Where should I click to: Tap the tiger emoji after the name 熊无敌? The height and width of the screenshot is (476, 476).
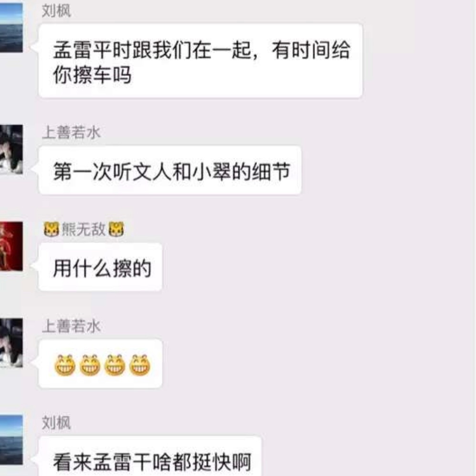[116, 229]
